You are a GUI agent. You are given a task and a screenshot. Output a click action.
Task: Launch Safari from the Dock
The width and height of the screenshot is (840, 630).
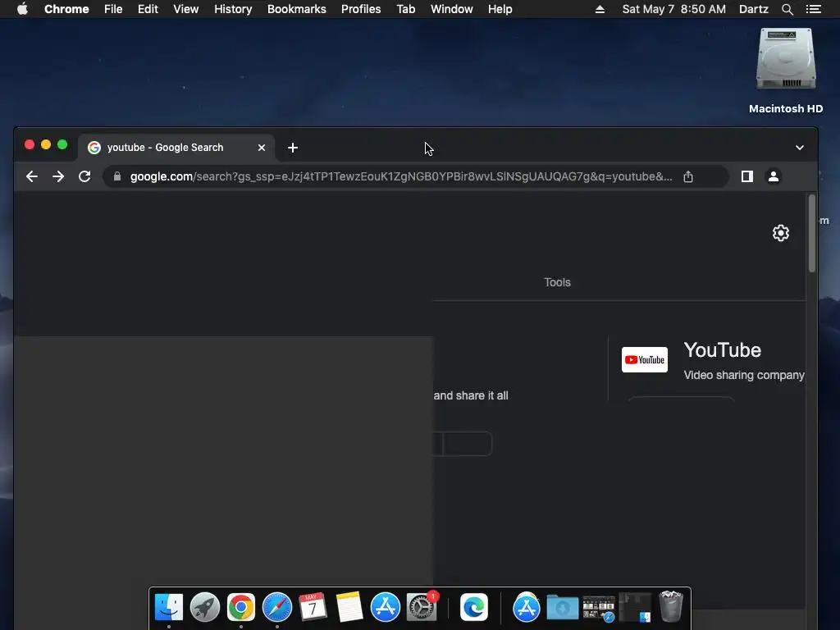[277, 608]
